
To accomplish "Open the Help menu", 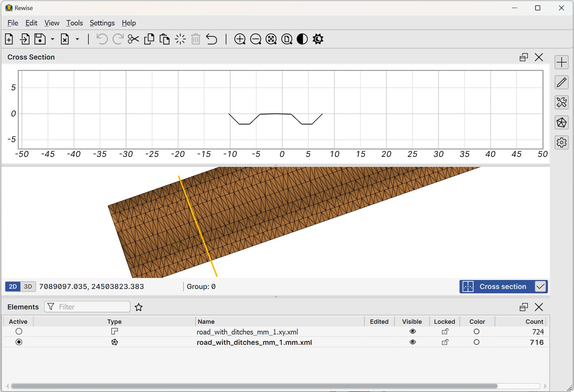I will click(x=129, y=23).
